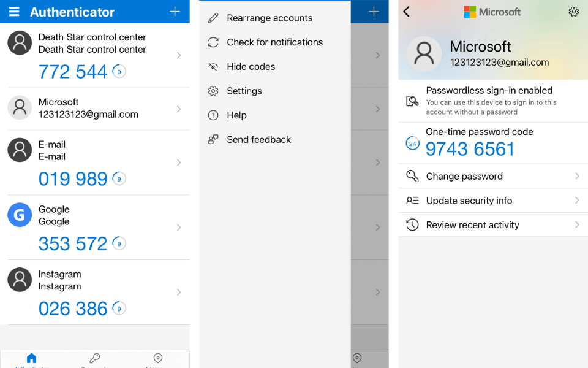The image size is (588, 368).
Task: Select the Passwords key tab icon
Action: 95,358
